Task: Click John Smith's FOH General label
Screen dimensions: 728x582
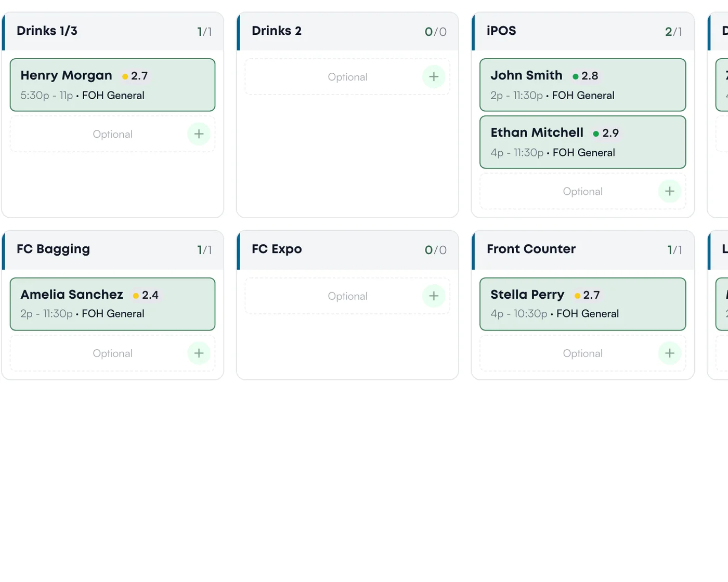Action: (x=583, y=96)
